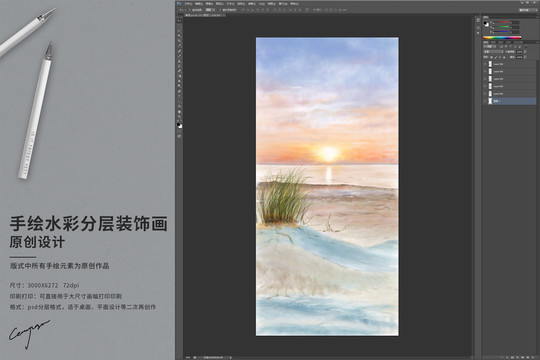Open the 3D menu
The height and width of the screenshot is (360, 540).
pyautogui.click(x=262, y=3)
